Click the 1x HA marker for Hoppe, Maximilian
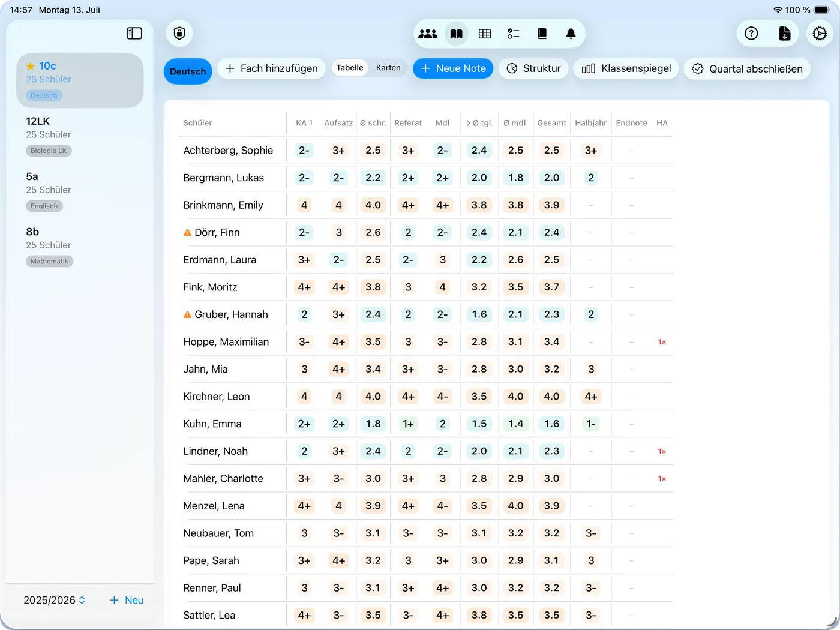 (x=662, y=342)
